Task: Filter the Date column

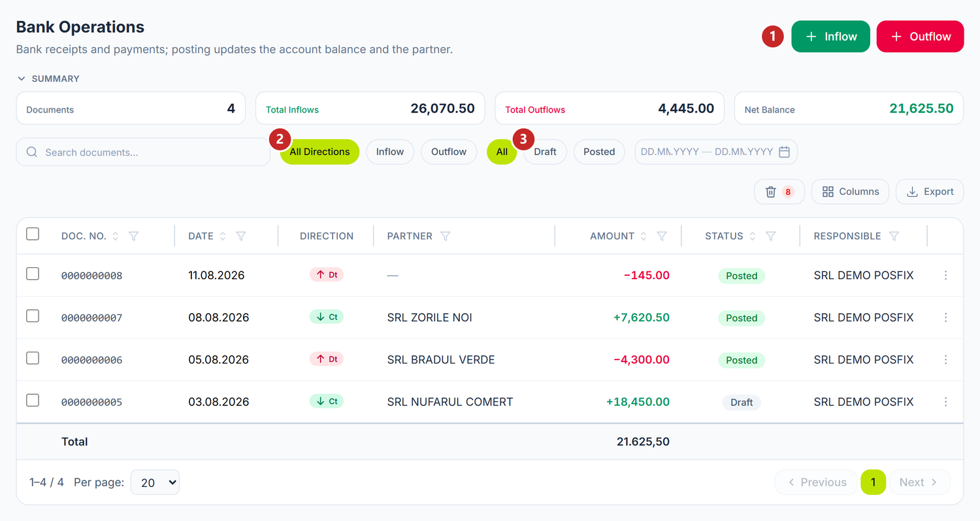Action: [241, 236]
